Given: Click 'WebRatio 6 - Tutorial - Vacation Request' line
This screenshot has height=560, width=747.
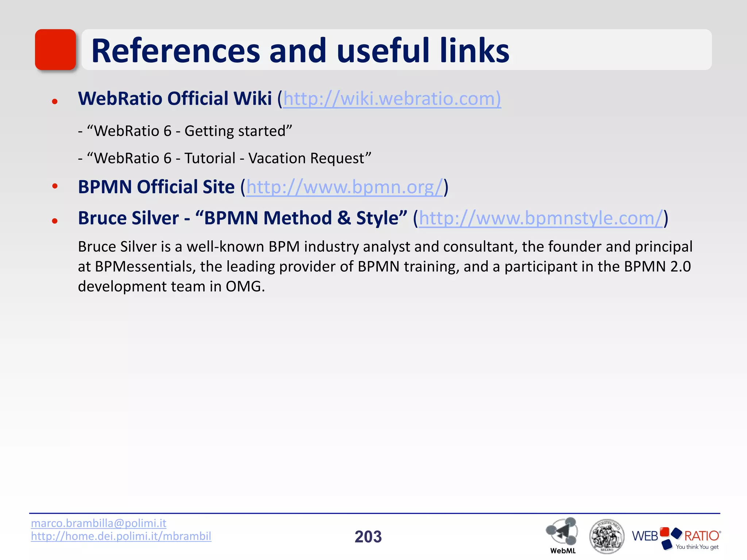Looking at the screenshot, I should (225, 158).
